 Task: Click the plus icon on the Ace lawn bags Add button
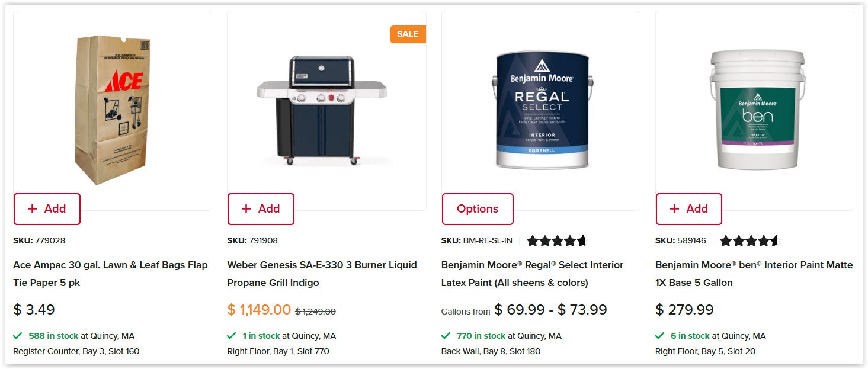[31, 208]
